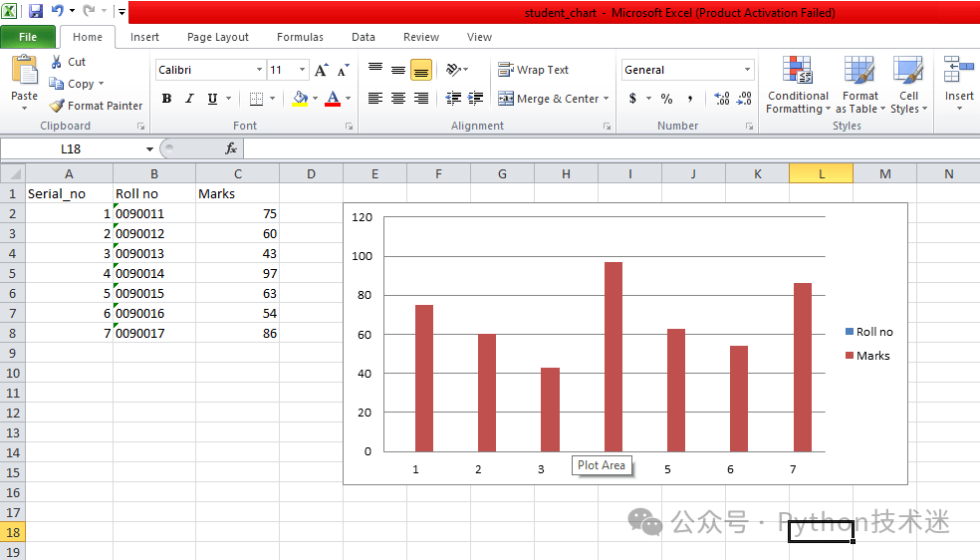Open Cell Styles gallery
980x560 pixels.
(x=908, y=85)
